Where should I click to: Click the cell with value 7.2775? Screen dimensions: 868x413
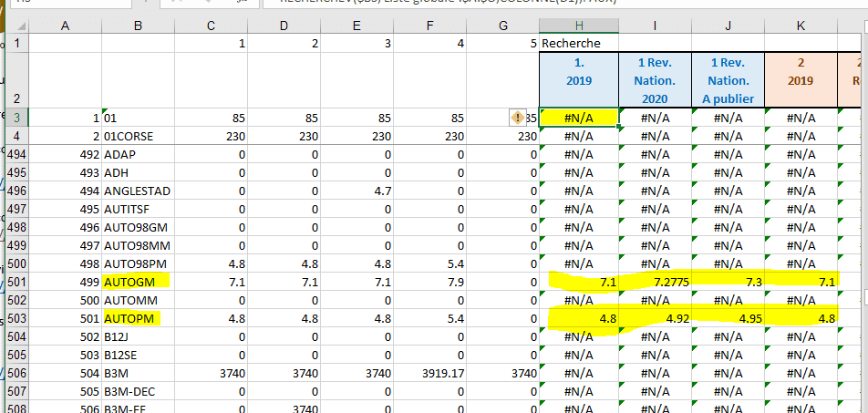654,283
